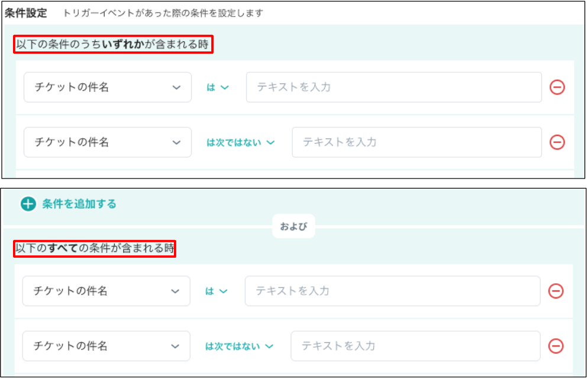Open the first チケットの件名 dropdown under すべて
The image size is (588, 379).
click(x=106, y=291)
